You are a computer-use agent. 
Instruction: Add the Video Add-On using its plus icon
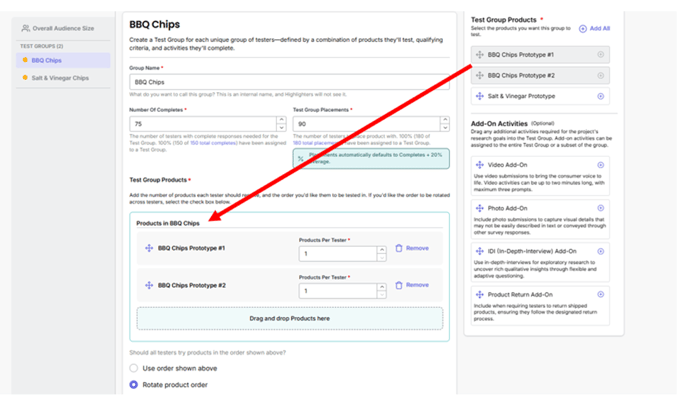coord(600,165)
